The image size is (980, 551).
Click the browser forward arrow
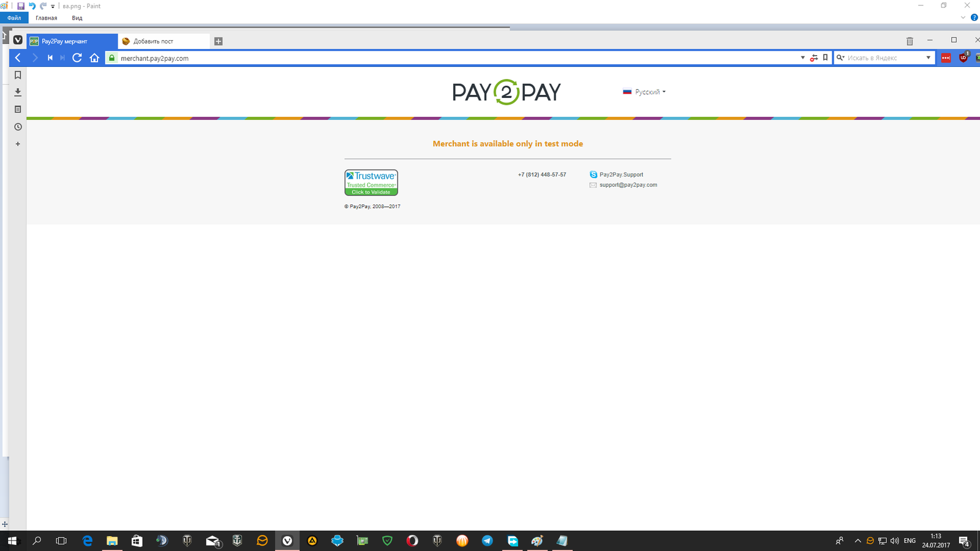pyautogui.click(x=35, y=58)
